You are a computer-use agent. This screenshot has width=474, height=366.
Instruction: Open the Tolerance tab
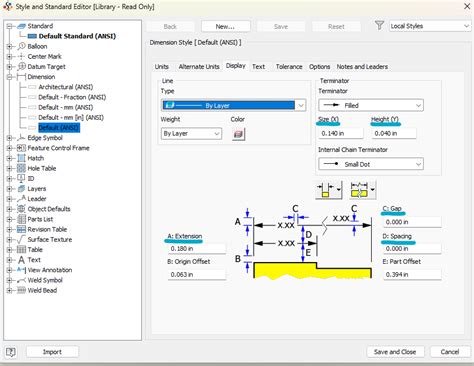[289, 67]
